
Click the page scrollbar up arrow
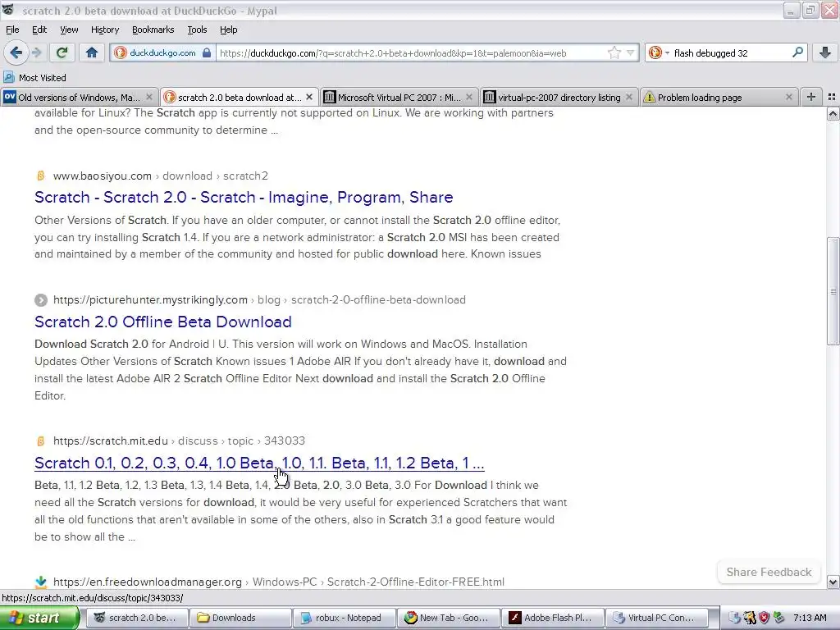click(833, 113)
